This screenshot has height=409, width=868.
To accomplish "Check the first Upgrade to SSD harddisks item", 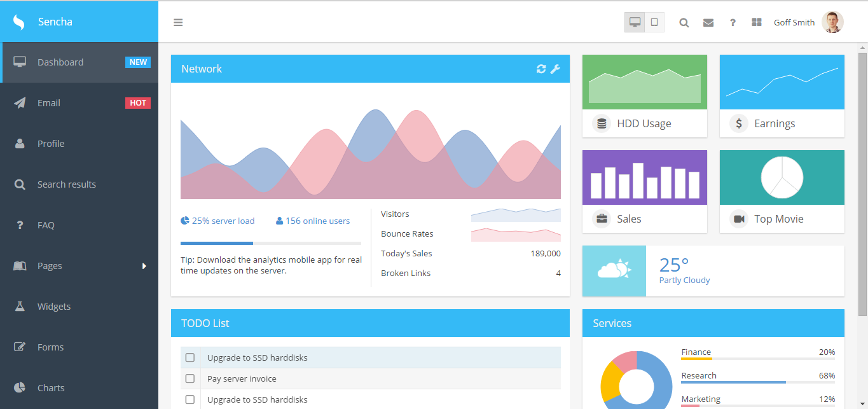I will pos(190,357).
